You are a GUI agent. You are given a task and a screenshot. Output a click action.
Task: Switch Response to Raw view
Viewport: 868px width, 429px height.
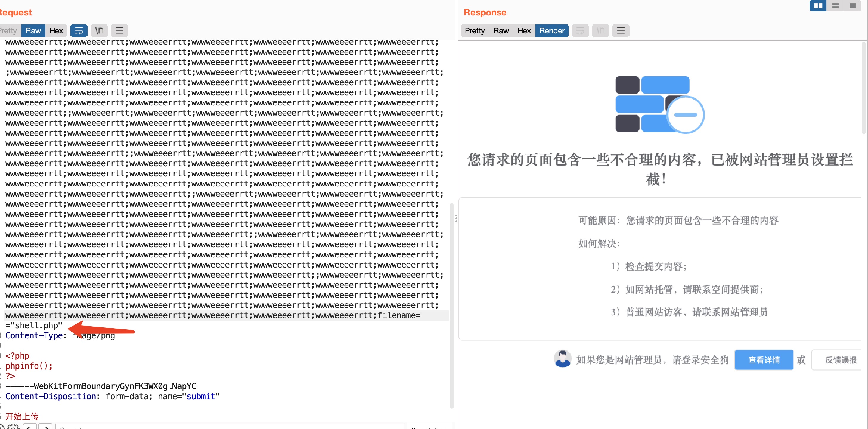[501, 31]
